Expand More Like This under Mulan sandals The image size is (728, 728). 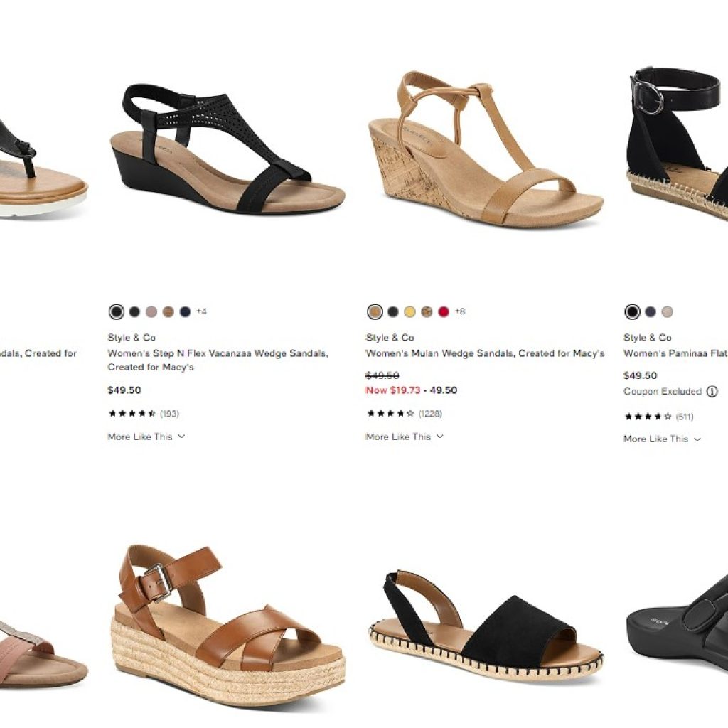(405, 437)
